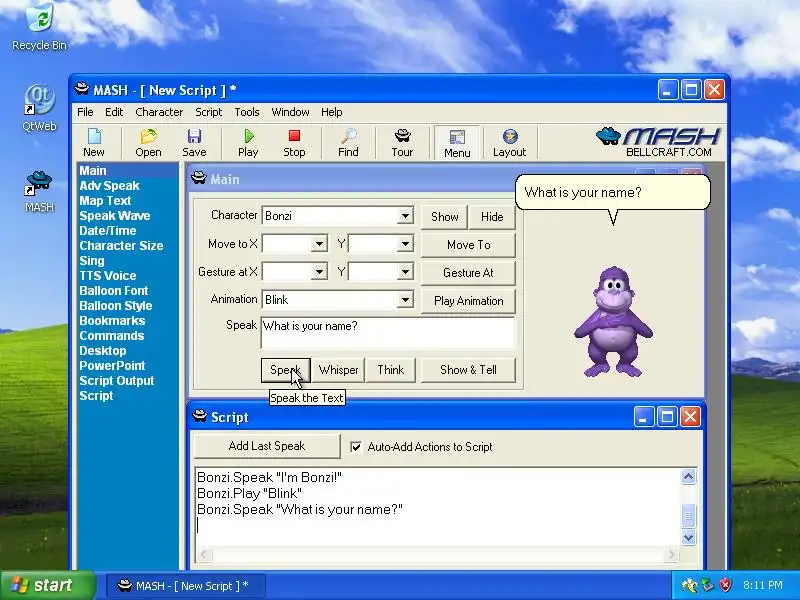Screen dimensions: 800x600
Task: Click the Script window title icon
Action: point(199,416)
